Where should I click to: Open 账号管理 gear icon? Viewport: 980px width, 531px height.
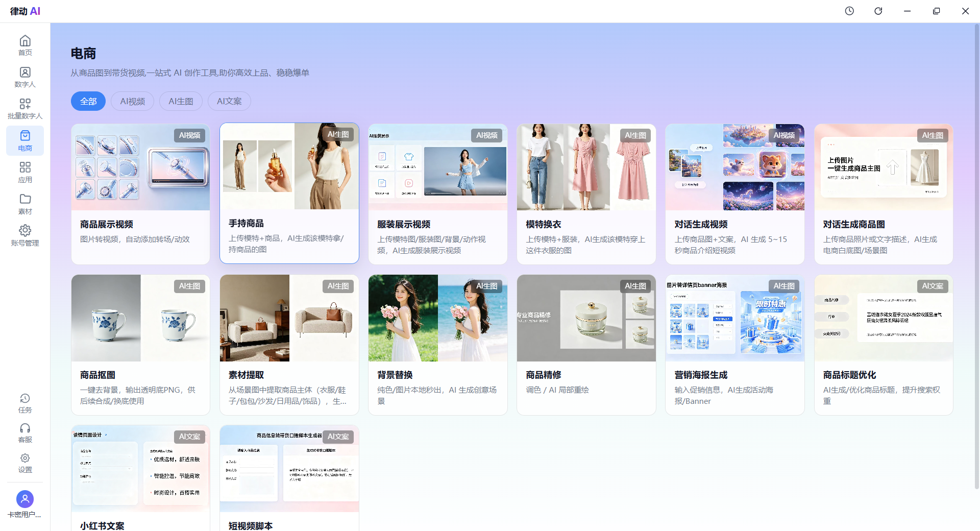(x=25, y=231)
